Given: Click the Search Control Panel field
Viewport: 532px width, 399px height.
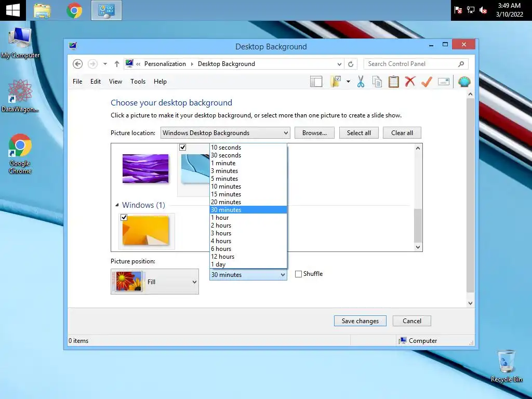Looking at the screenshot, I should pyautogui.click(x=416, y=64).
